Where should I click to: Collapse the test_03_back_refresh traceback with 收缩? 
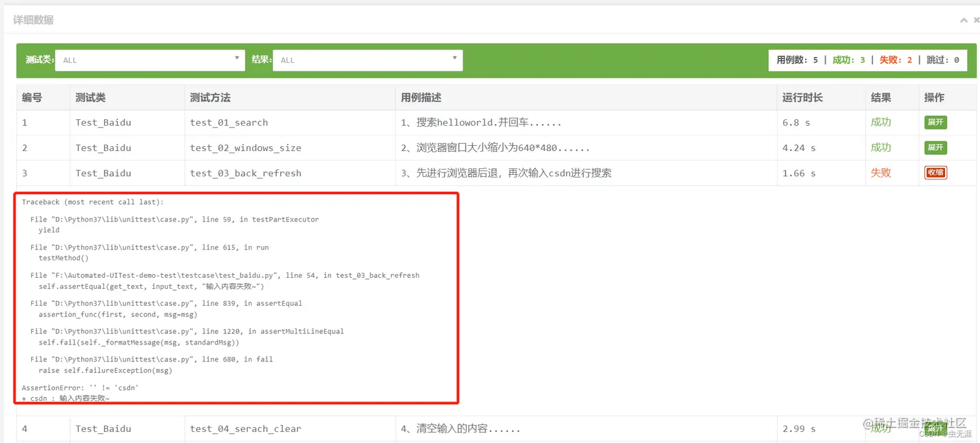click(935, 172)
